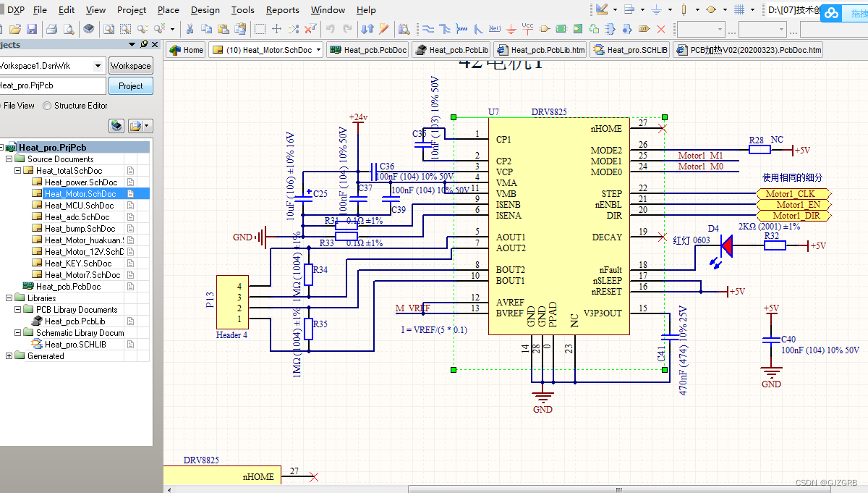Click the Project button
Screen dimensions: 868x493
click(130, 85)
